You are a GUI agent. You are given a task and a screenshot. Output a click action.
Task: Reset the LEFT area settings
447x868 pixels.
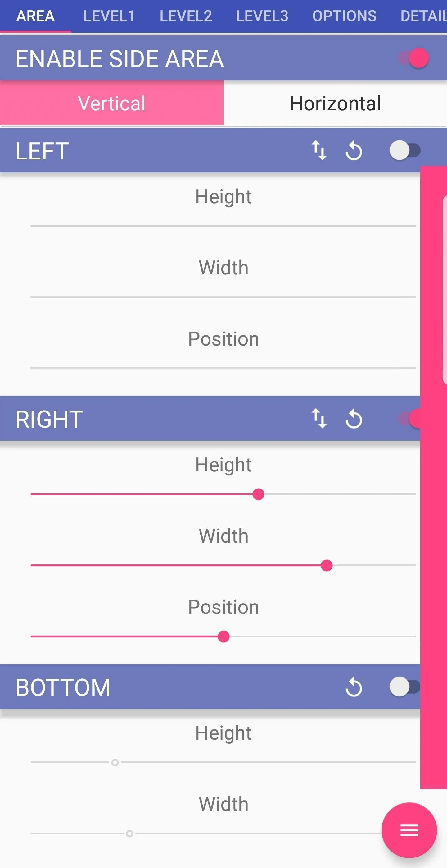pyautogui.click(x=354, y=150)
